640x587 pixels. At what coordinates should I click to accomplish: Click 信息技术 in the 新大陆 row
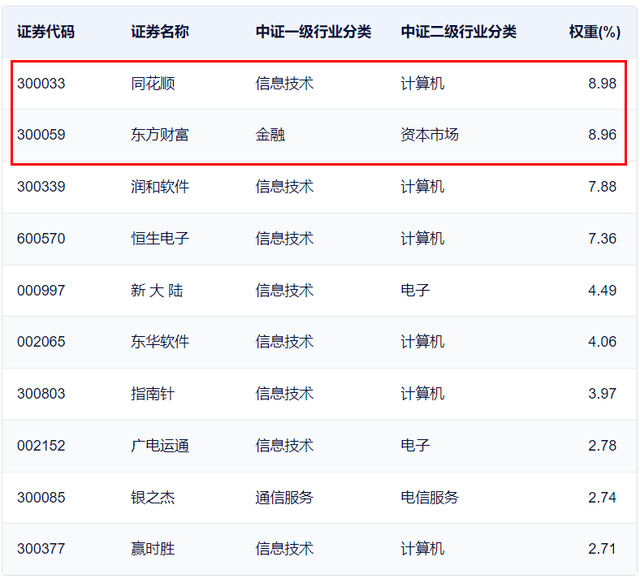tap(284, 291)
